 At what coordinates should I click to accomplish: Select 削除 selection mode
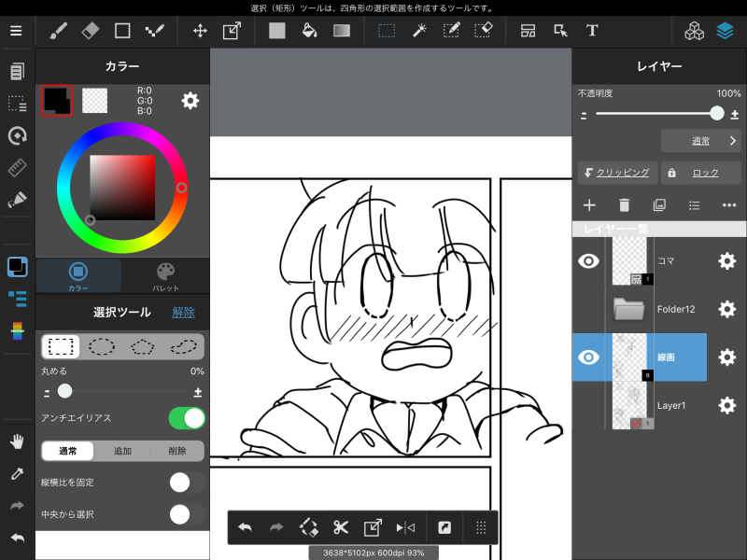[x=177, y=451]
